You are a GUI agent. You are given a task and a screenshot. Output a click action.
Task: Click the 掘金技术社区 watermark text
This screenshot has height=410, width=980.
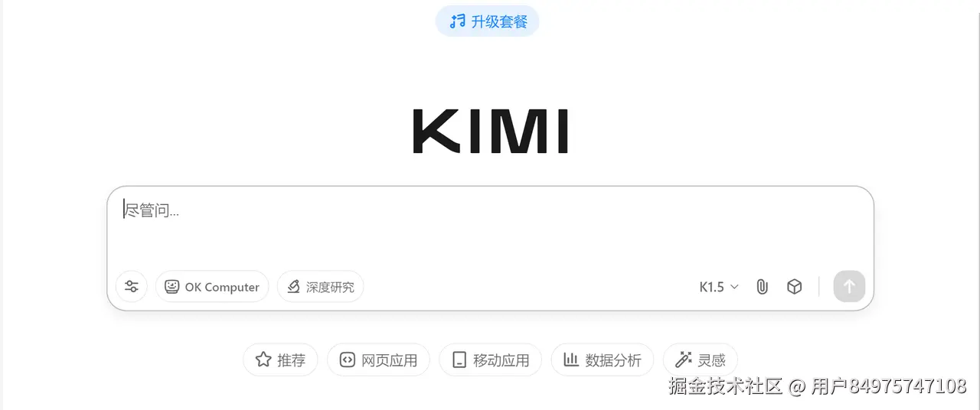point(726,386)
